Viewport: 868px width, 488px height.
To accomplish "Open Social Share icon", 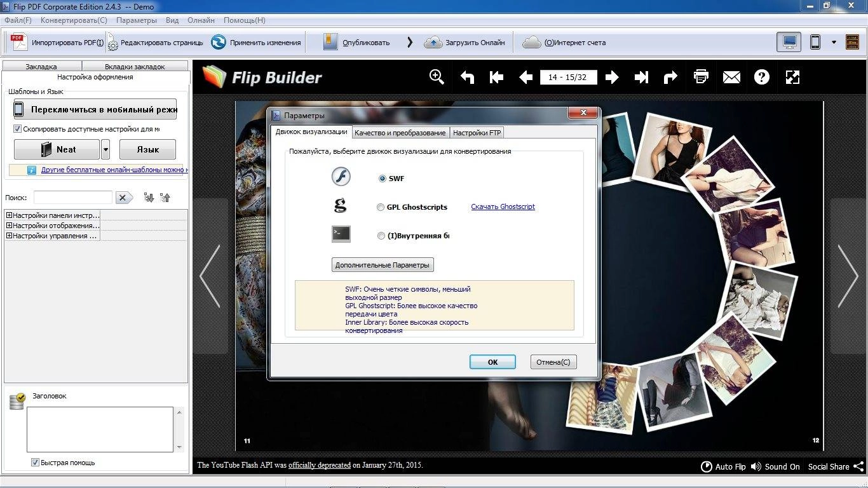I will (858, 466).
